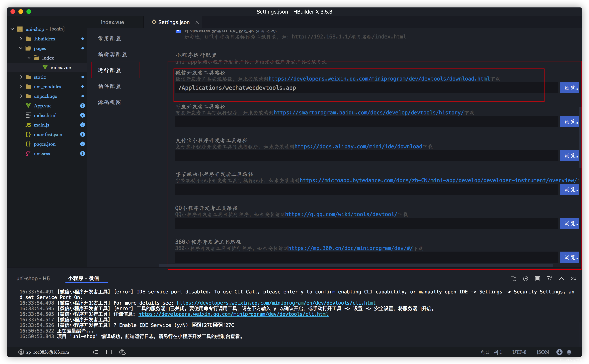Screen dimensions: 589x364
Task: Click the question mark badge next to App.vue
Action: pyautogui.click(x=82, y=106)
